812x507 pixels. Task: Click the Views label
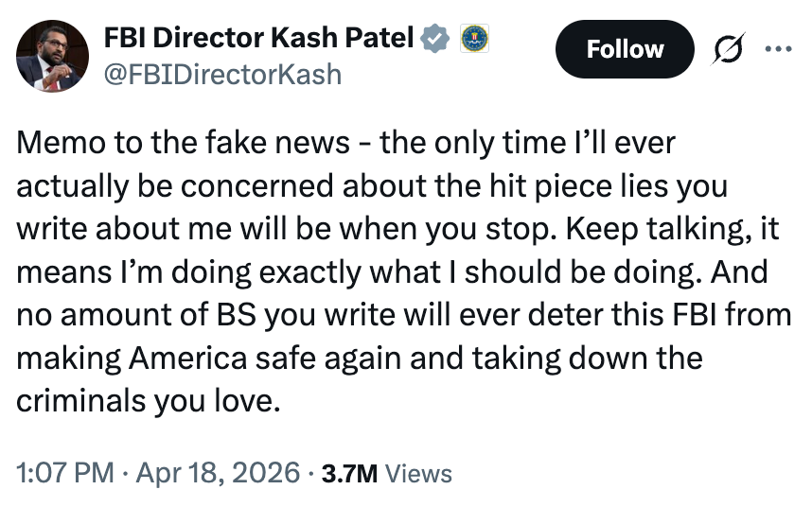[419, 473]
